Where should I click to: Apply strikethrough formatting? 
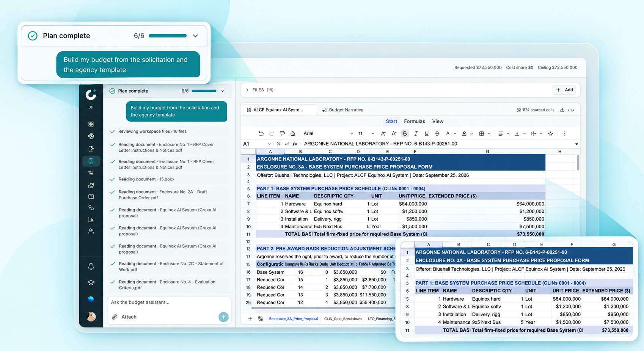437,133
